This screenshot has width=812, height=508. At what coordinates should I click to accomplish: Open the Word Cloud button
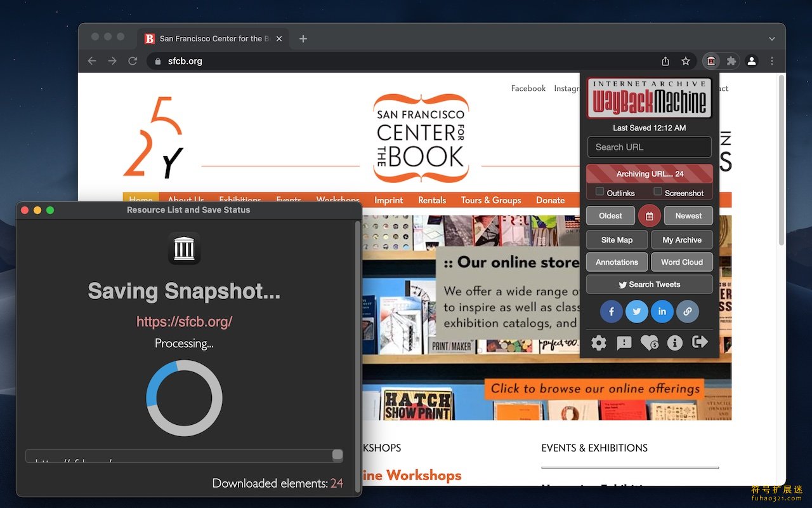(x=682, y=262)
